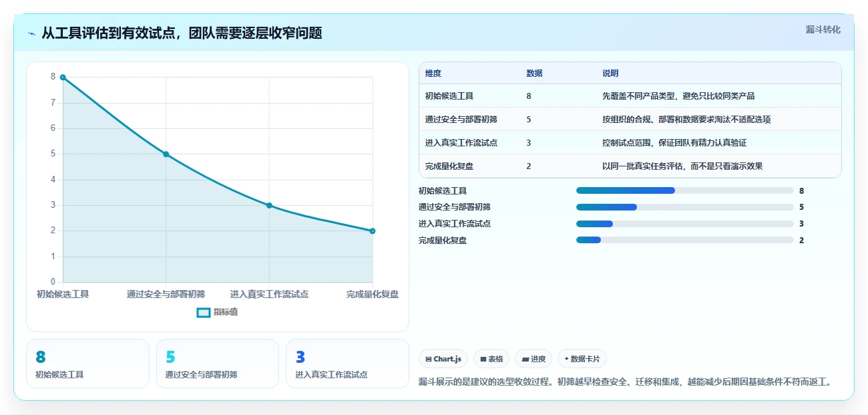The height and width of the screenshot is (415, 868).
Task: Toggle the 指标值 legend swatch
Action: click(x=204, y=312)
